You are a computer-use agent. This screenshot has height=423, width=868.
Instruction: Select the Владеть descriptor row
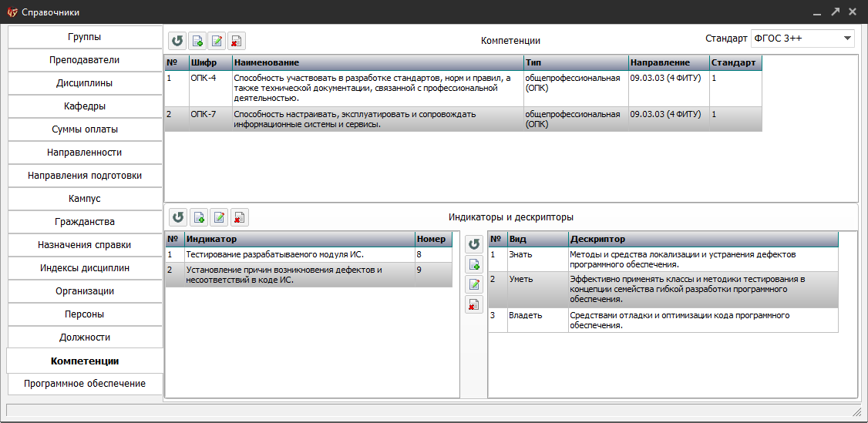click(663, 321)
